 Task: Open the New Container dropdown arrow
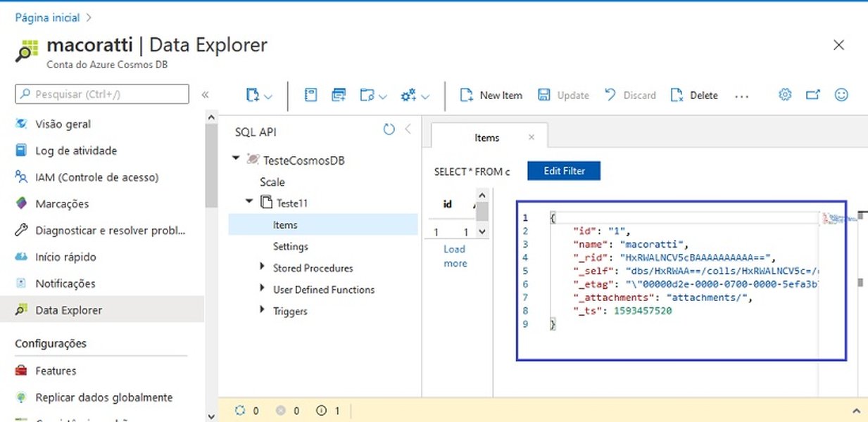coord(268,96)
